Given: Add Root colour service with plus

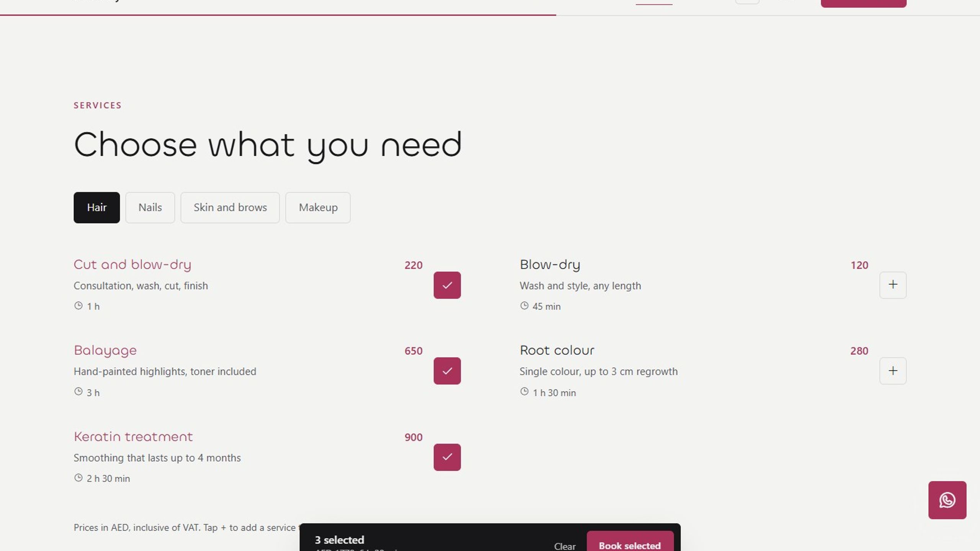Looking at the screenshot, I should [x=893, y=371].
